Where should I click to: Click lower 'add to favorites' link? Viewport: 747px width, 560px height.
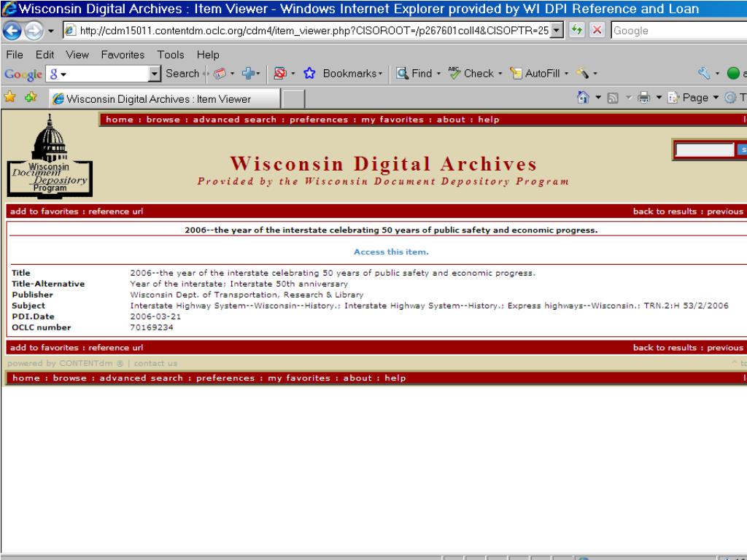44,348
